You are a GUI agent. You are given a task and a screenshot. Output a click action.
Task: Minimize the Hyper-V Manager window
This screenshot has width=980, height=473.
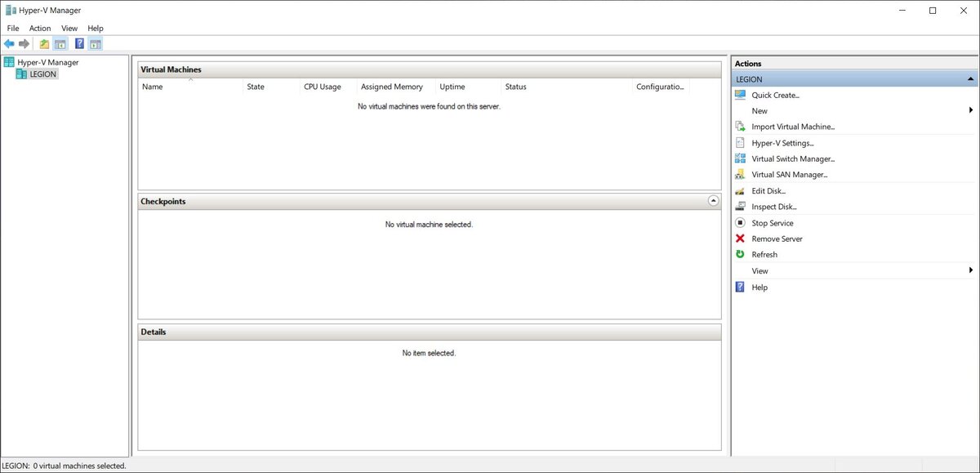point(902,11)
